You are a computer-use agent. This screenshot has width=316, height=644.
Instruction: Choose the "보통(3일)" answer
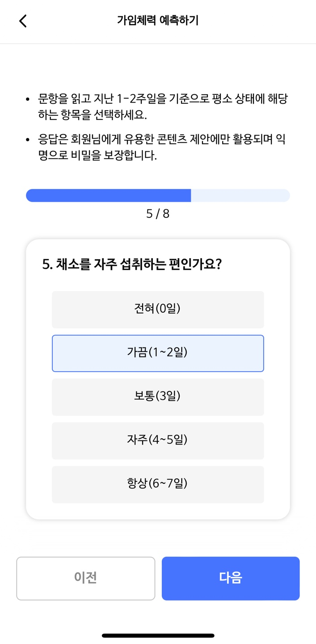click(x=158, y=397)
